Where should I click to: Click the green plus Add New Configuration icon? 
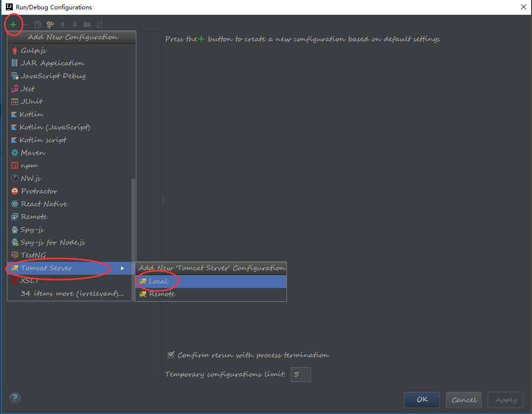13,25
